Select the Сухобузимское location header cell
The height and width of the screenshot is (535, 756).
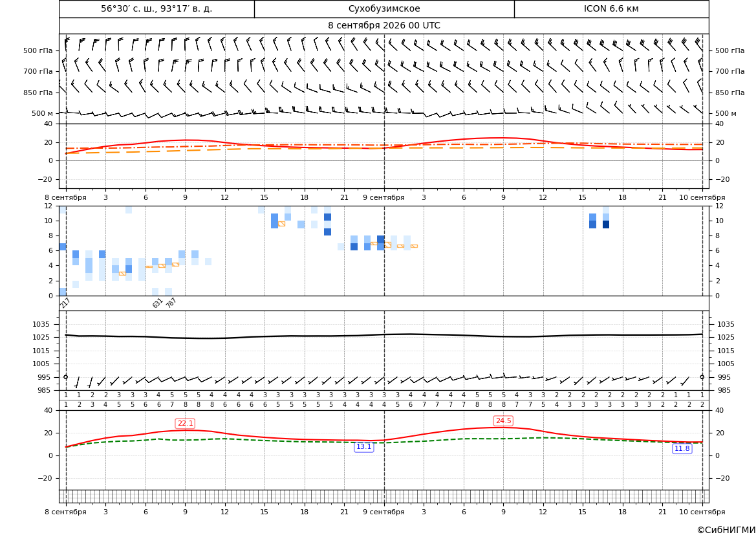tap(384, 8)
